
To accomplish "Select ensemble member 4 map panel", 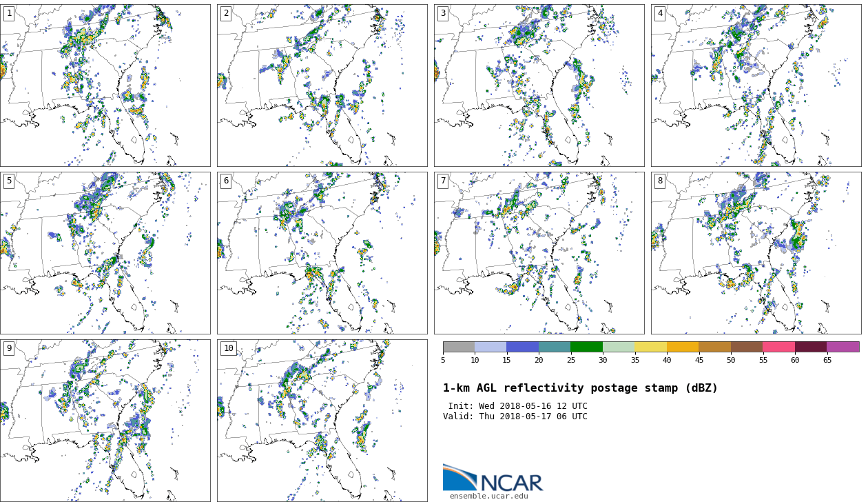I will [x=756, y=86].
